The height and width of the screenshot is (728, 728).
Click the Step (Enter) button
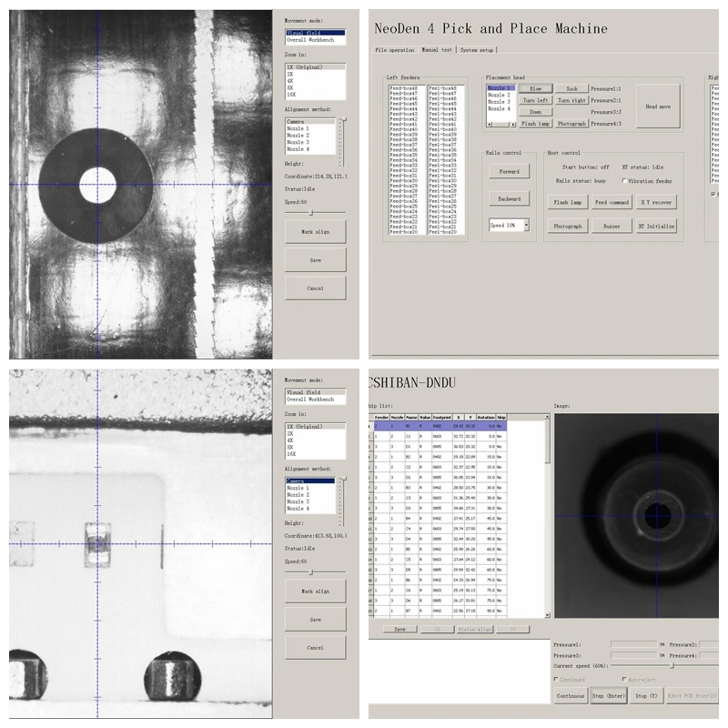click(609, 695)
